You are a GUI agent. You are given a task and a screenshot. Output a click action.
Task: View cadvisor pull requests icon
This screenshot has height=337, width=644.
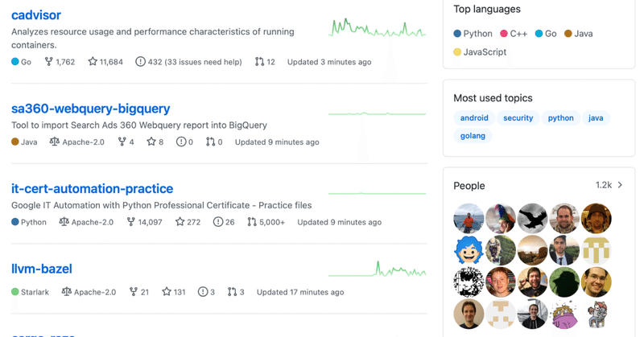click(x=259, y=62)
